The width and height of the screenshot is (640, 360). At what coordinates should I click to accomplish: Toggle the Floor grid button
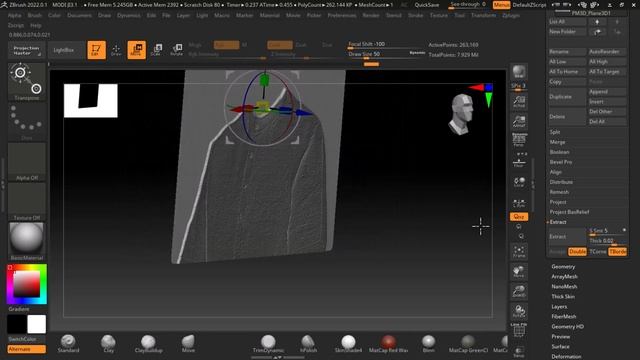pos(519,161)
